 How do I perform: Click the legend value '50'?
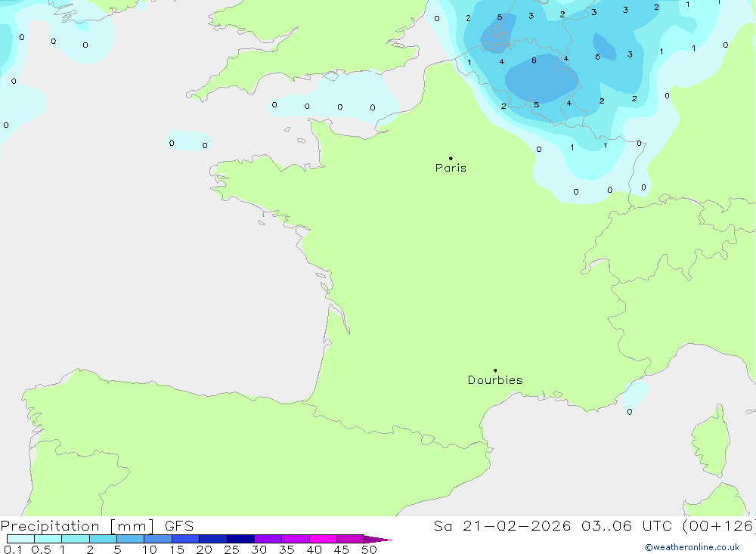370,549
